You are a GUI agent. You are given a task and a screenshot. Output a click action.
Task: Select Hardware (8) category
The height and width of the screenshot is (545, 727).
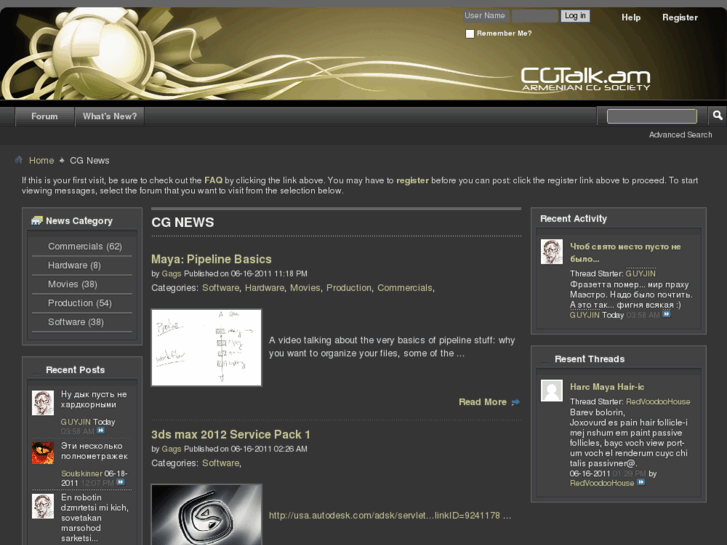tap(74, 265)
